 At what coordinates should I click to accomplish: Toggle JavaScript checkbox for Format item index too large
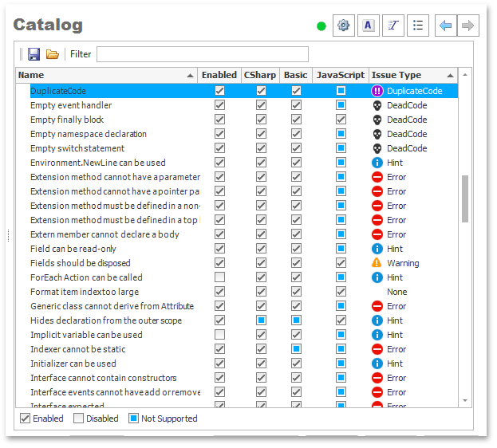click(x=341, y=292)
